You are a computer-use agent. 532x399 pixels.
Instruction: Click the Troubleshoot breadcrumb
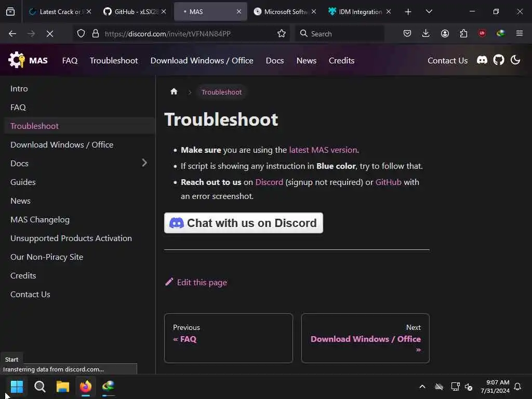(x=221, y=92)
